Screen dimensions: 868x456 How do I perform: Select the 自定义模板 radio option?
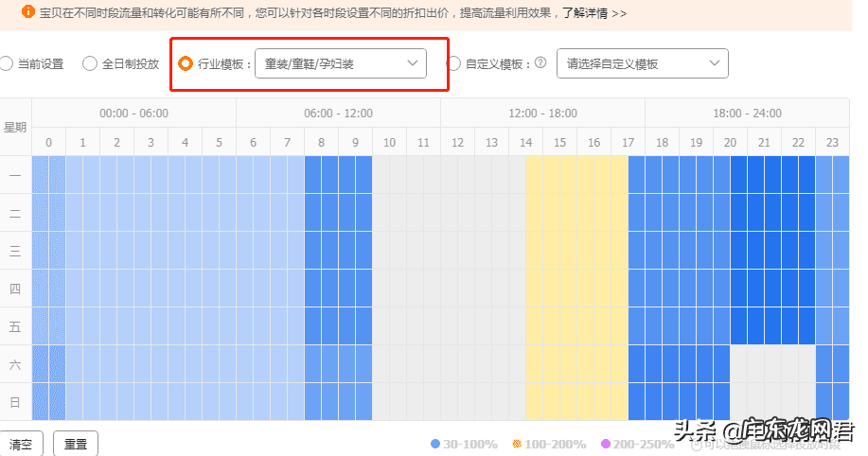[453, 63]
